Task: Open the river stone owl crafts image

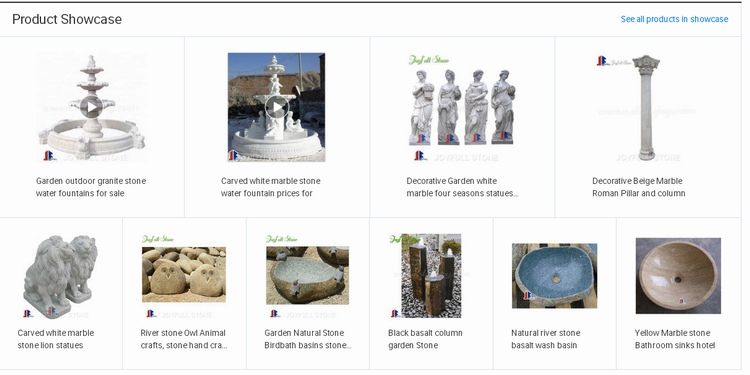Action: coord(184,276)
